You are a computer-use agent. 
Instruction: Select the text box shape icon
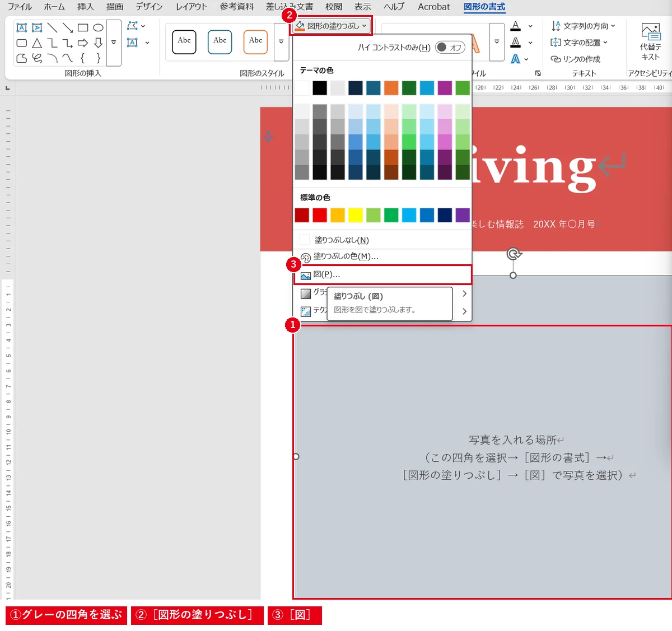[x=22, y=27]
